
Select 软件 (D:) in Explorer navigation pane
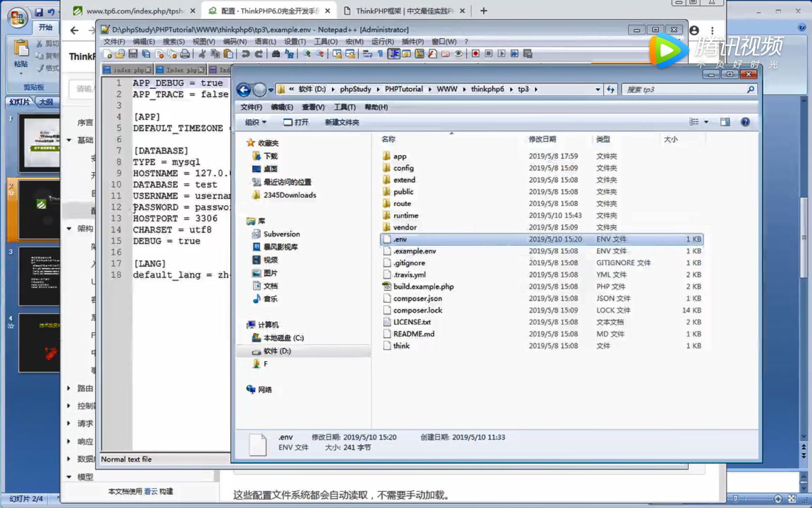coord(277,351)
